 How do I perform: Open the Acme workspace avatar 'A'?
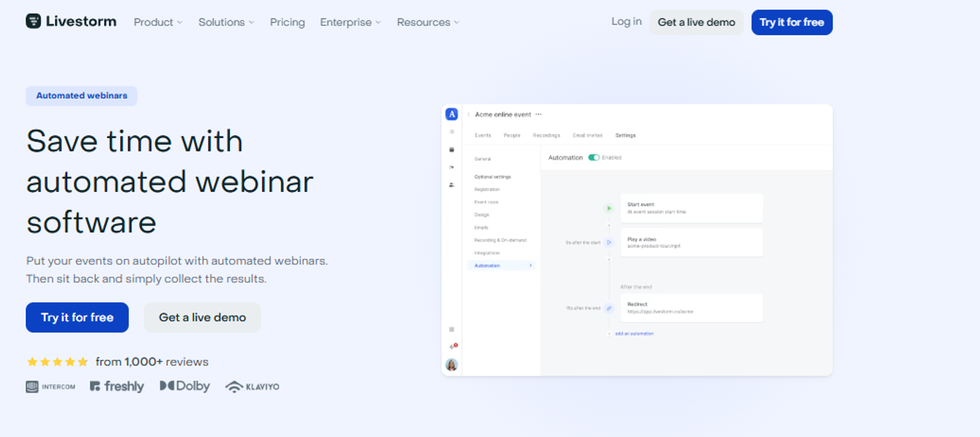[452, 114]
